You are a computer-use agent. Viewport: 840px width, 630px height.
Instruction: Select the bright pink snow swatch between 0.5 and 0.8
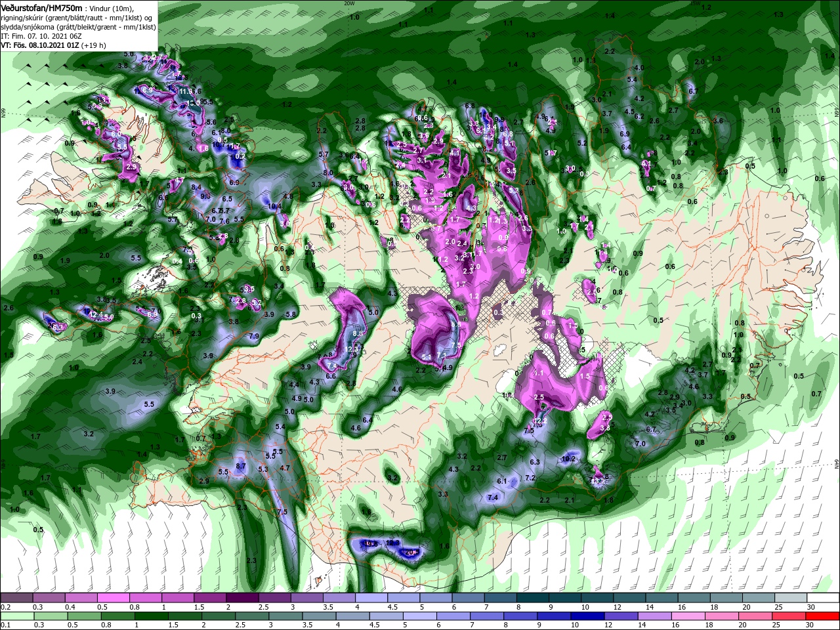(x=114, y=598)
